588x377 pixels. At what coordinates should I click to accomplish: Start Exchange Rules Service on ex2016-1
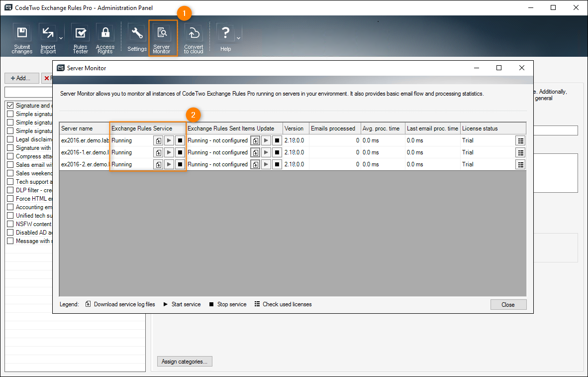point(169,153)
